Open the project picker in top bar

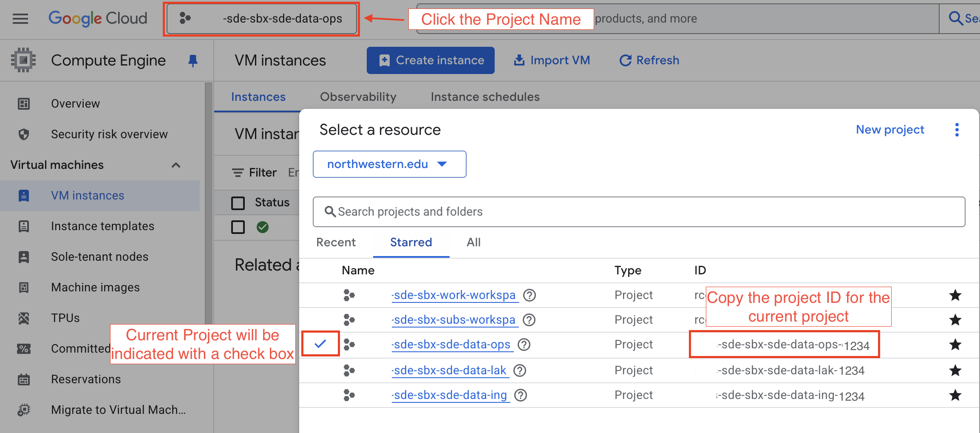261,19
